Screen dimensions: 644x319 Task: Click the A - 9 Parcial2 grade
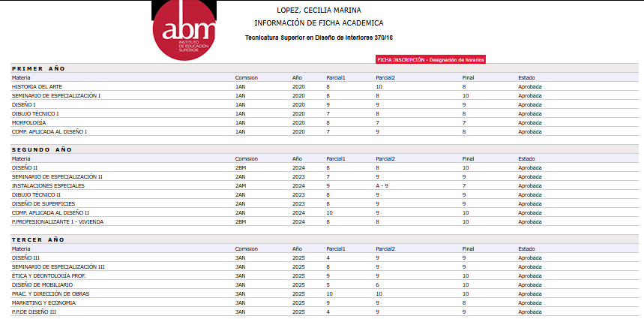382,185
